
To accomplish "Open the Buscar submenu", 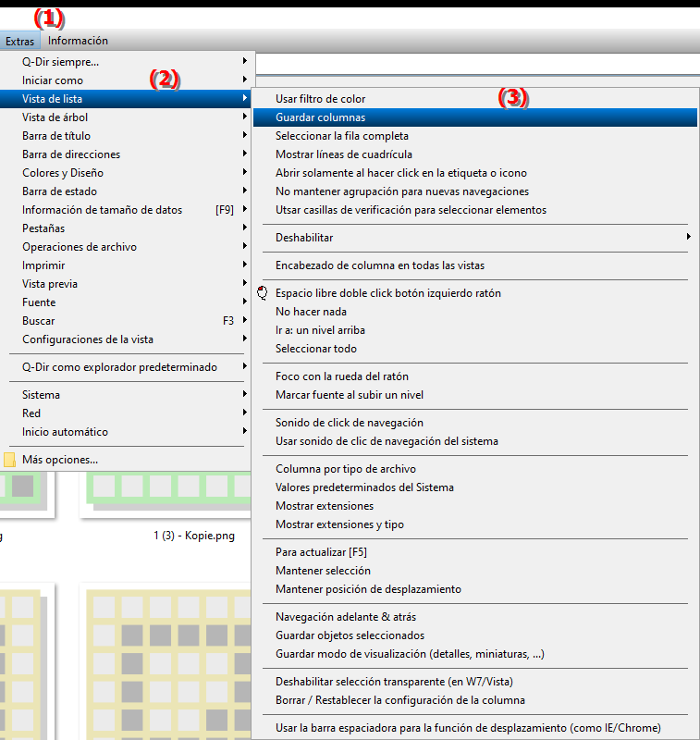I will click(x=127, y=321).
